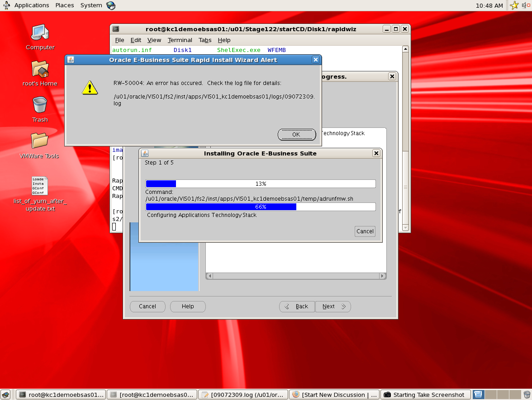Click OK in the Rapid Install Wizard Alert
Screen dimensions: 532x400
[297, 135]
